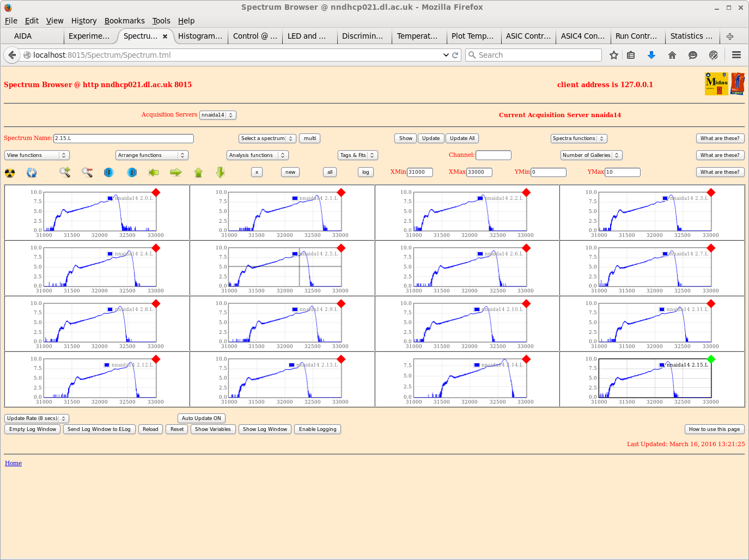This screenshot has width=749, height=560.
Task: Toggle green diamond on spectrum 2.15.L
Action: [711, 359]
